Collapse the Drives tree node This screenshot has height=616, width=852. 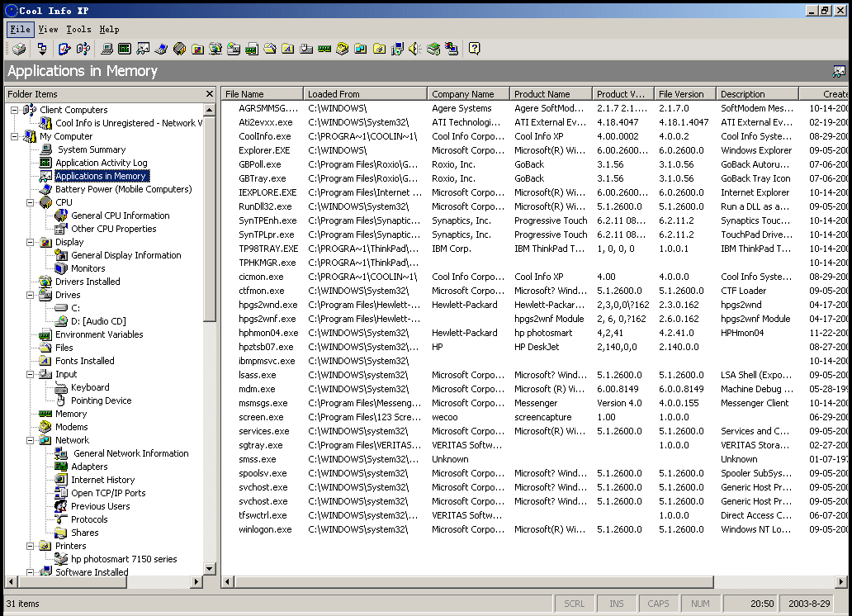click(x=31, y=295)
